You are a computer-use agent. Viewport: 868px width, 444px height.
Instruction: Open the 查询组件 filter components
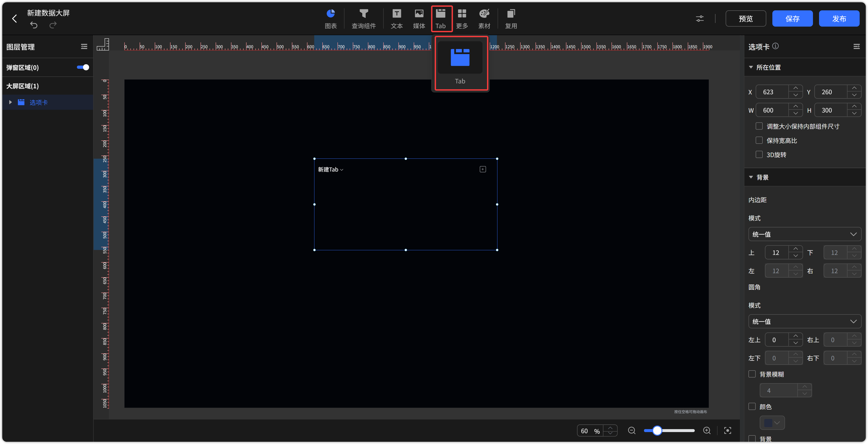tap(364, 19)
